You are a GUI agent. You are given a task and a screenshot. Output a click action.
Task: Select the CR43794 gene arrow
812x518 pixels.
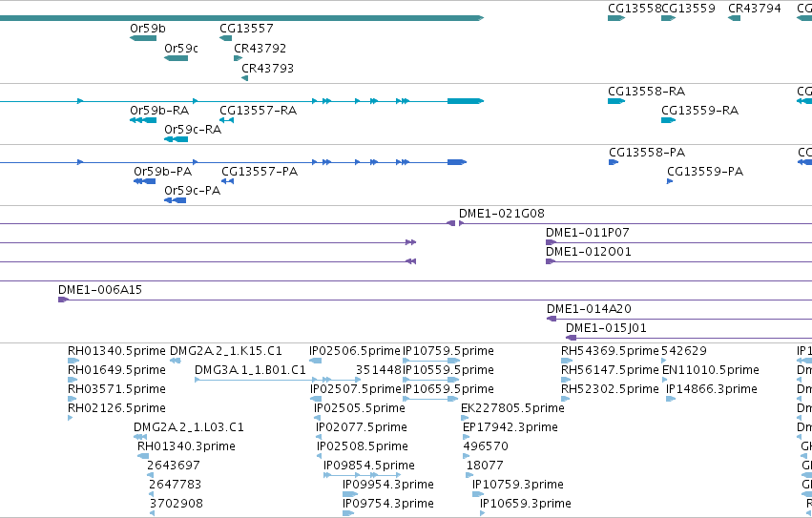(x=735, y=18)
